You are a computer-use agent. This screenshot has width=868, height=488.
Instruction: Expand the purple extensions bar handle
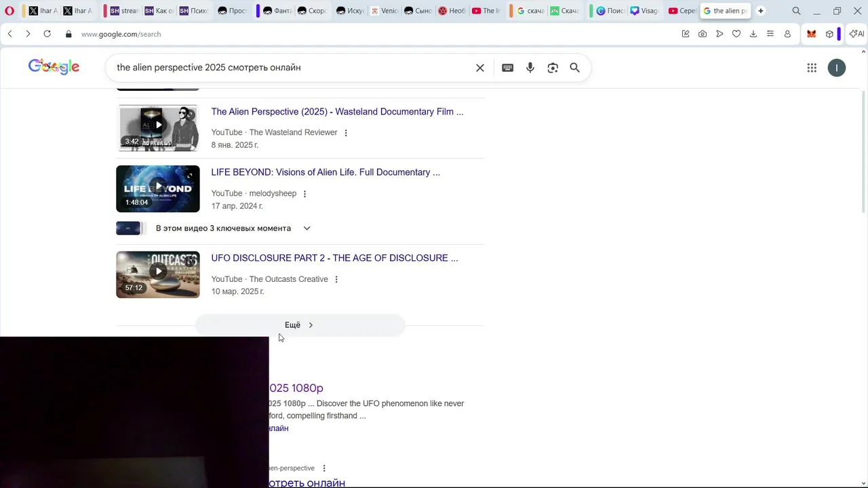point(840,34)
